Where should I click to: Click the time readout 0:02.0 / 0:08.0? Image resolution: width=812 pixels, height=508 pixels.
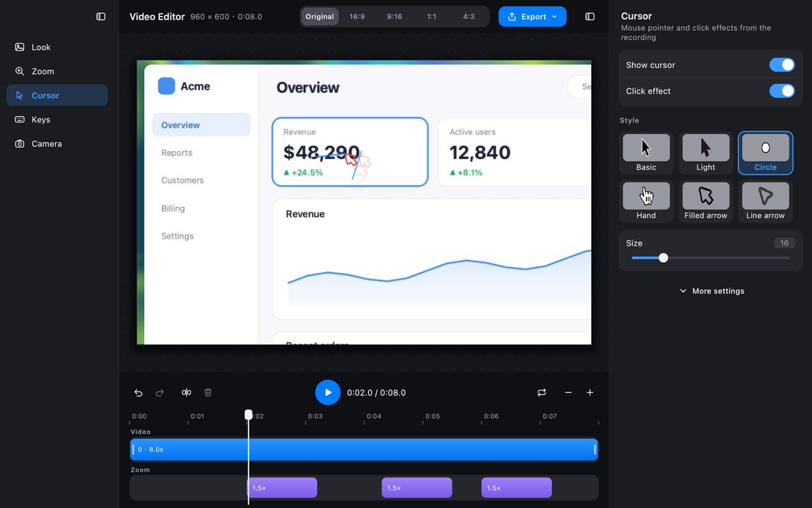[376, 392]
